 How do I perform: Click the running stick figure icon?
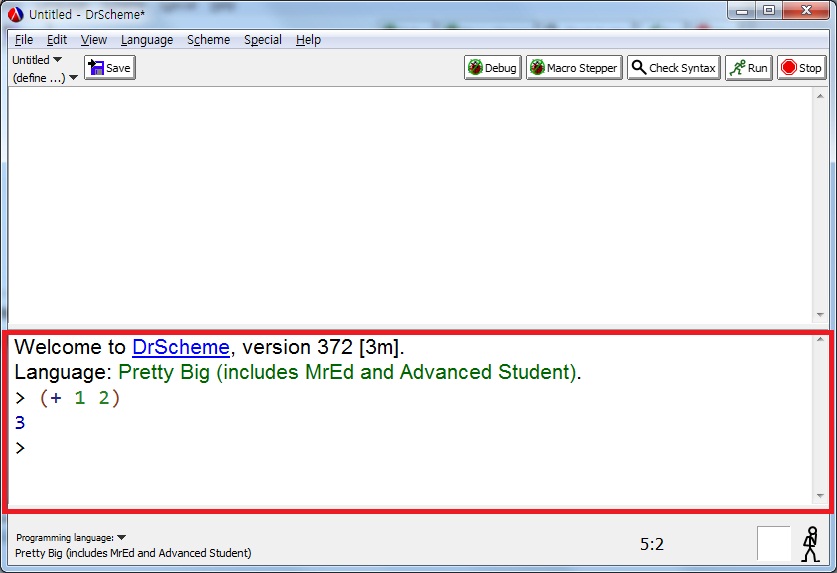tap(810, 544)
